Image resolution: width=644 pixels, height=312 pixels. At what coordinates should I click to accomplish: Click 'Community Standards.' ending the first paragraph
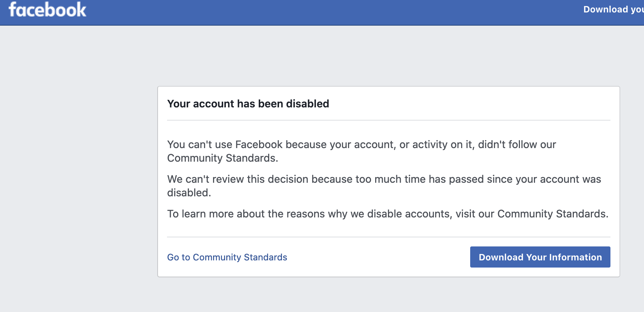pos(222,158)
